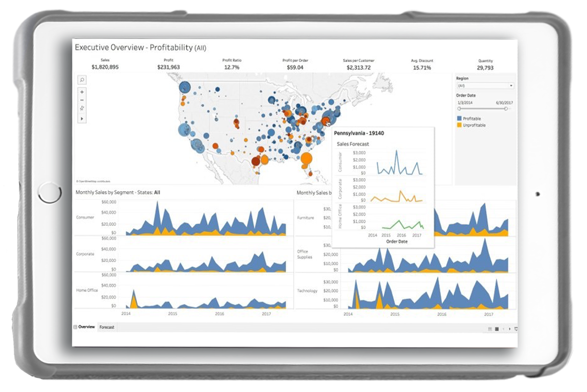Select the map search icon

click(x=82, y=79)
